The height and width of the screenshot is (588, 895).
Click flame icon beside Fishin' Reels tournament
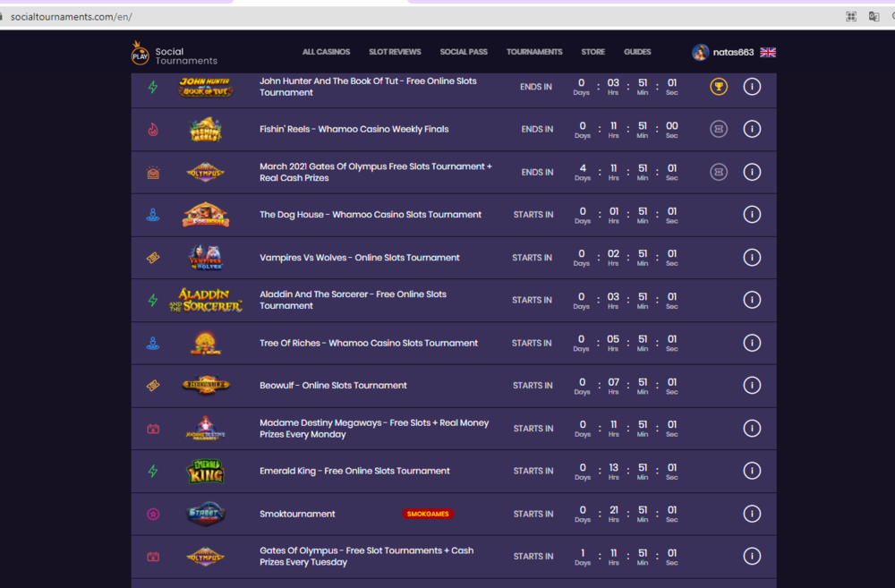(153, 130)
